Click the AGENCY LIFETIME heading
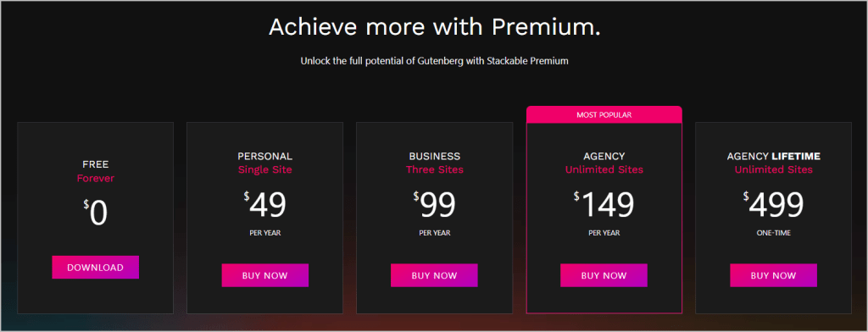This screenshot has width=868, height=332. (x=773, y=157)
